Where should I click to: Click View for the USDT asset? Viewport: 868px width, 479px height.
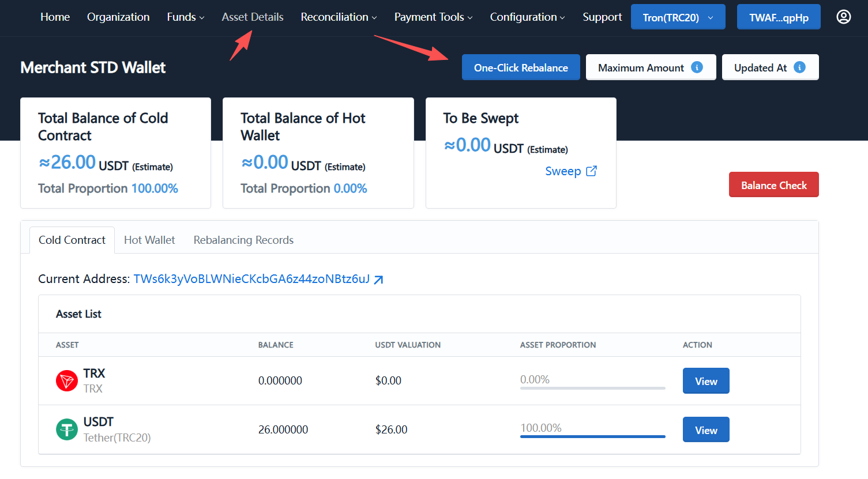click(x=705, y=430)
